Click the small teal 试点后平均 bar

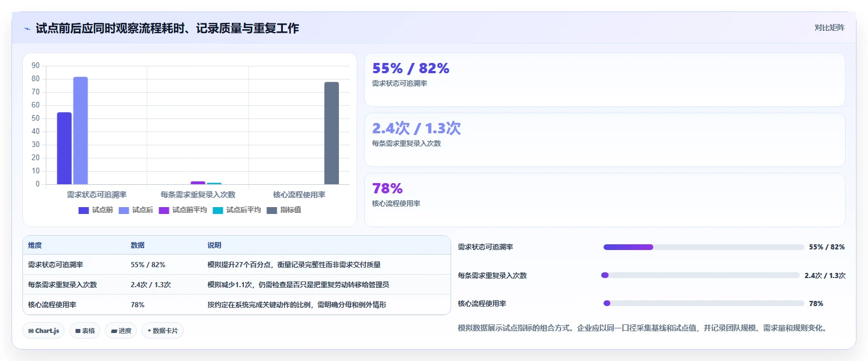214,183
